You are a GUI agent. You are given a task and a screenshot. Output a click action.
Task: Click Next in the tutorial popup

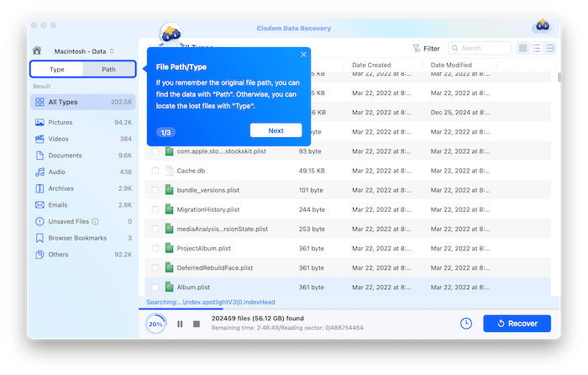[276, 130]
